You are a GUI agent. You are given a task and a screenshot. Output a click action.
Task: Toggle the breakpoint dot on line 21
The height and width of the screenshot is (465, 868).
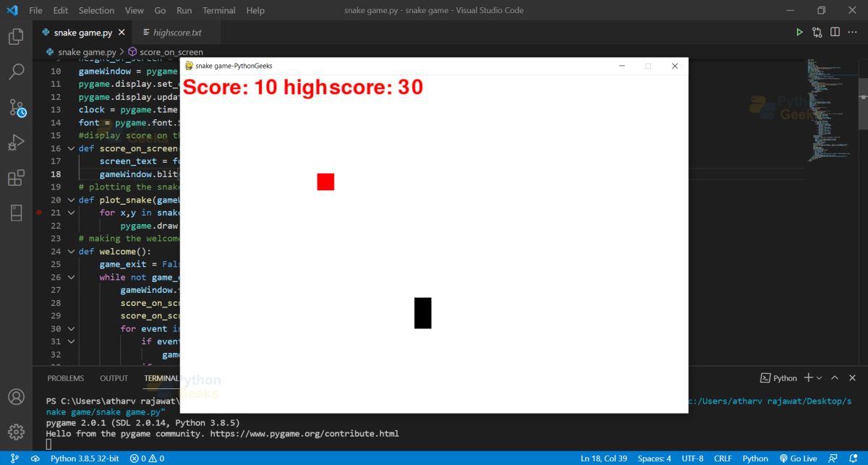38,213
